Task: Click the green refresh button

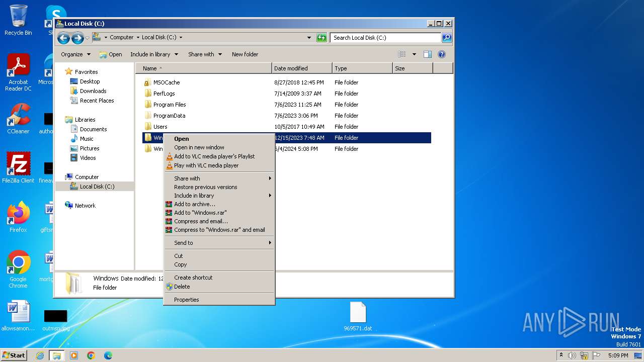Action: [x=321, y=38]
